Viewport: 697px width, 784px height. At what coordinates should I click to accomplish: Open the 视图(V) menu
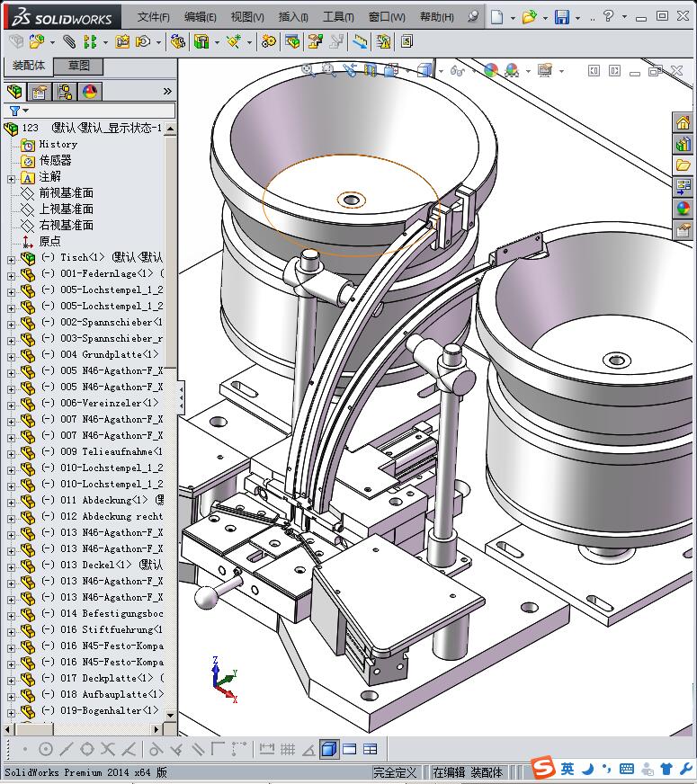247,17
